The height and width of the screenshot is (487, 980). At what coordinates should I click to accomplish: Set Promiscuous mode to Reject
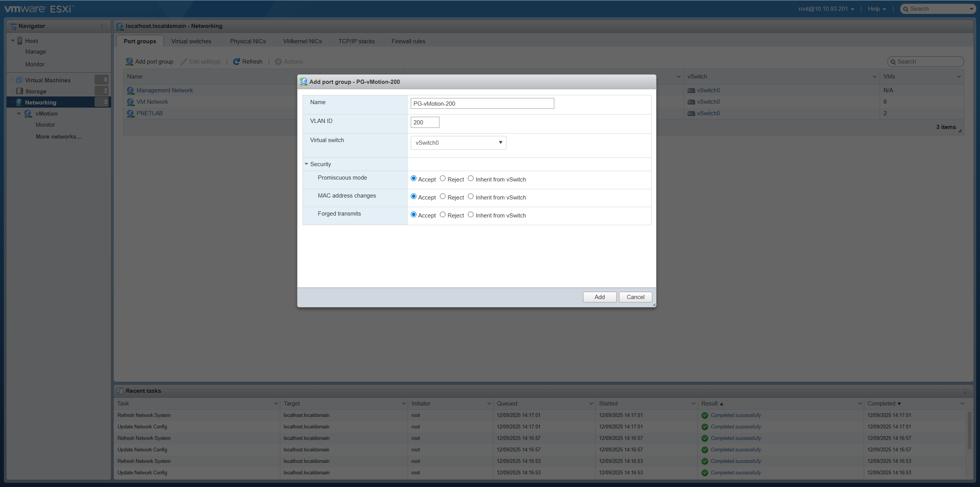coord(443,178)
